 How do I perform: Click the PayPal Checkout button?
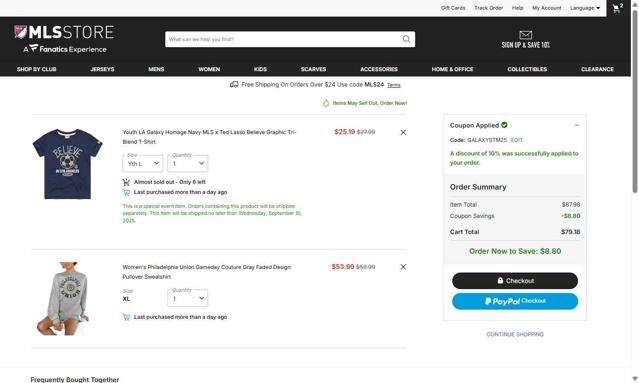click(x=515, y=301)
